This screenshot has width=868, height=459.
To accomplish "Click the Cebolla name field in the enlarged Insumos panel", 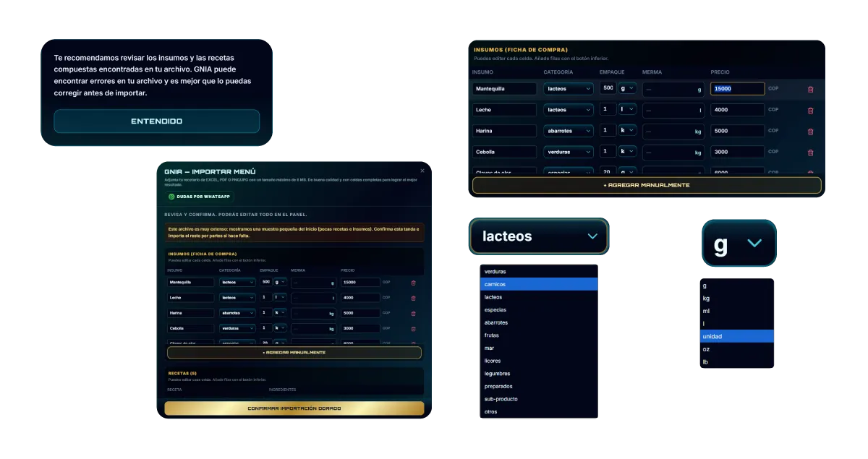I will coord(504,152).
